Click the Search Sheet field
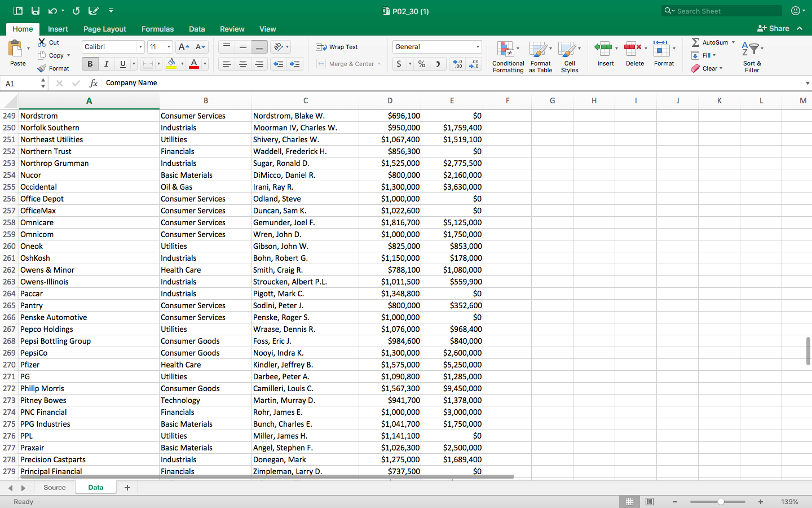Image resolution: width=812 pixels, height=508 pixels. pos(722,11)
